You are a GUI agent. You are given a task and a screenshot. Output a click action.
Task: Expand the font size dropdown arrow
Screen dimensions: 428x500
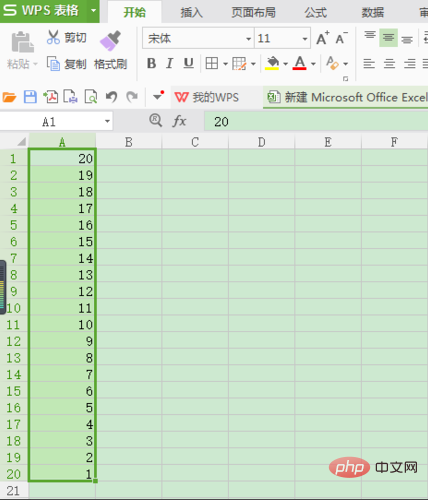click(305, 39)
